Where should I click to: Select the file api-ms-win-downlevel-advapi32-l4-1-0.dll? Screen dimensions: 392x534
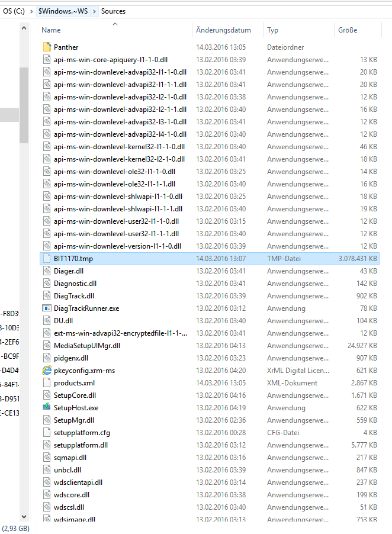(x=120, y=134)
